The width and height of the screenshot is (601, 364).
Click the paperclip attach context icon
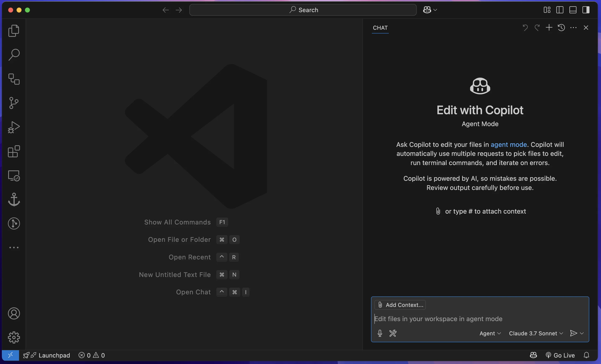[x=438, y=211]
